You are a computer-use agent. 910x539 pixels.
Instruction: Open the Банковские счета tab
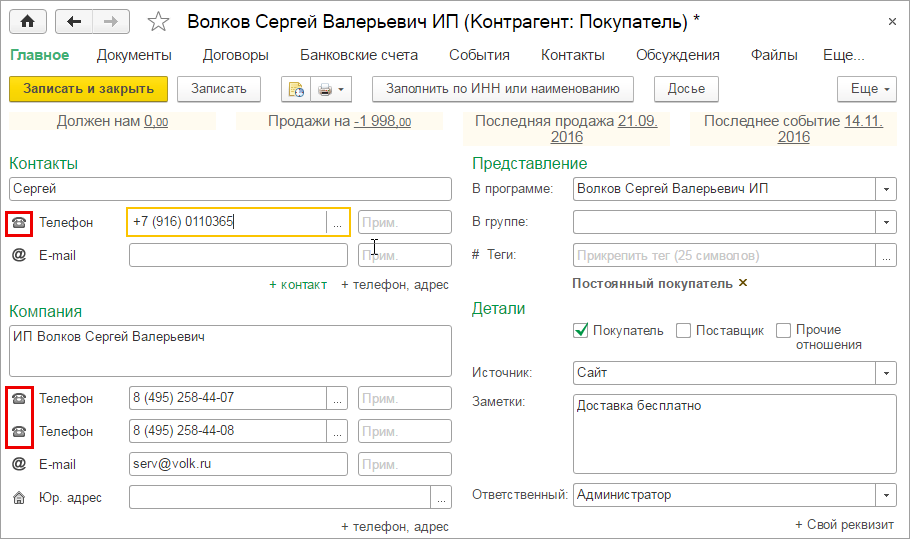pyautogui.click(x=359, y=55)
